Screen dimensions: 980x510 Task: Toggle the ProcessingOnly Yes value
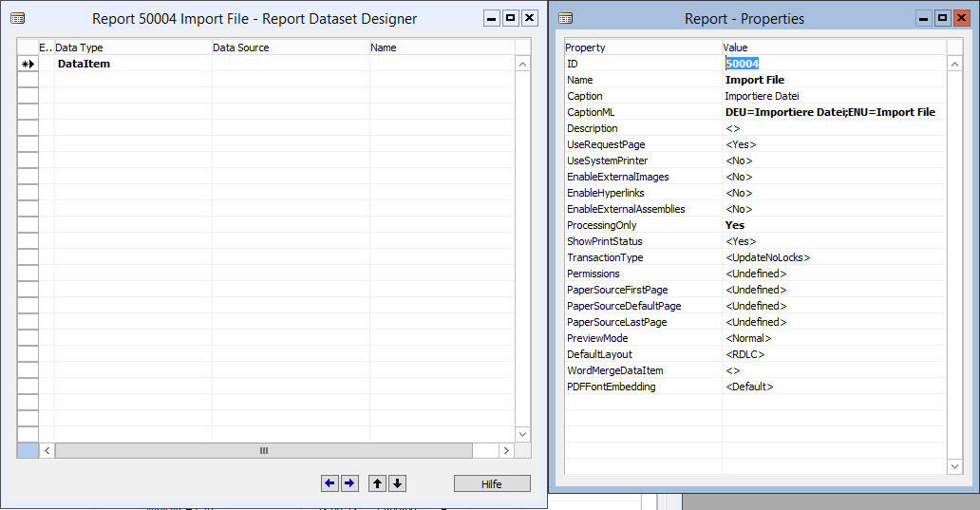(835, 225)
